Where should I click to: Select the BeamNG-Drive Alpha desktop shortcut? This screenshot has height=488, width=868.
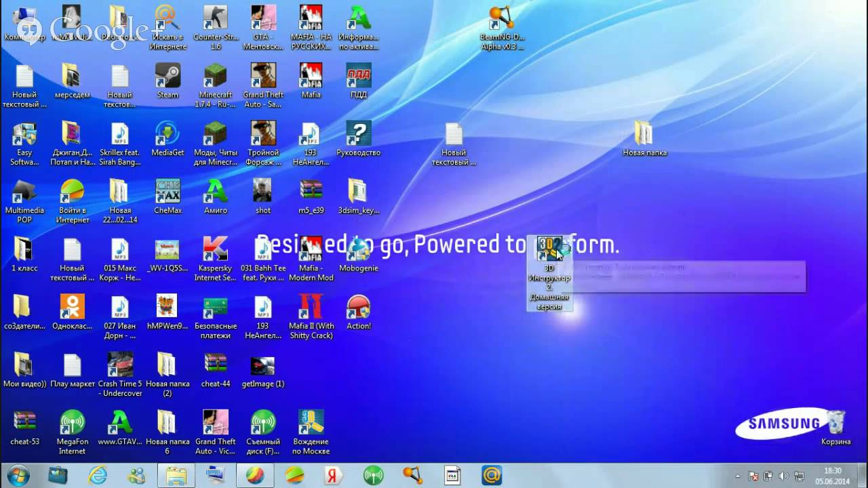[502, 28]
